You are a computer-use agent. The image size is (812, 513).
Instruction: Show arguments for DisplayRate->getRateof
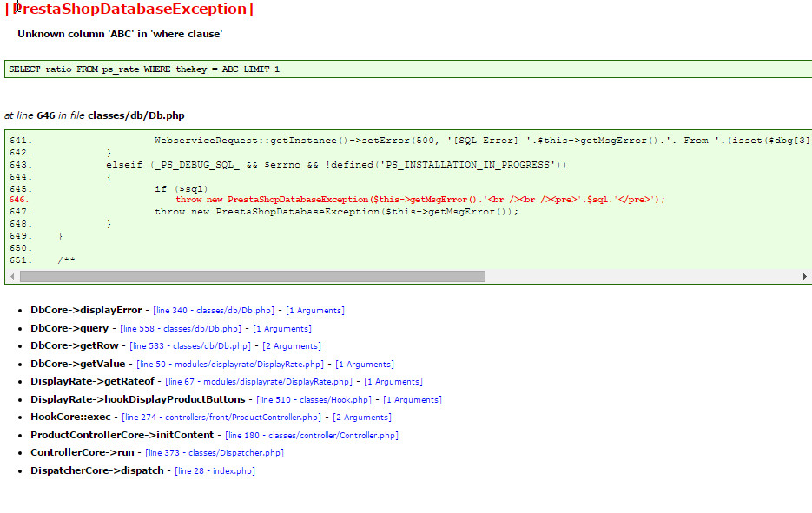[x=393, y=382]
